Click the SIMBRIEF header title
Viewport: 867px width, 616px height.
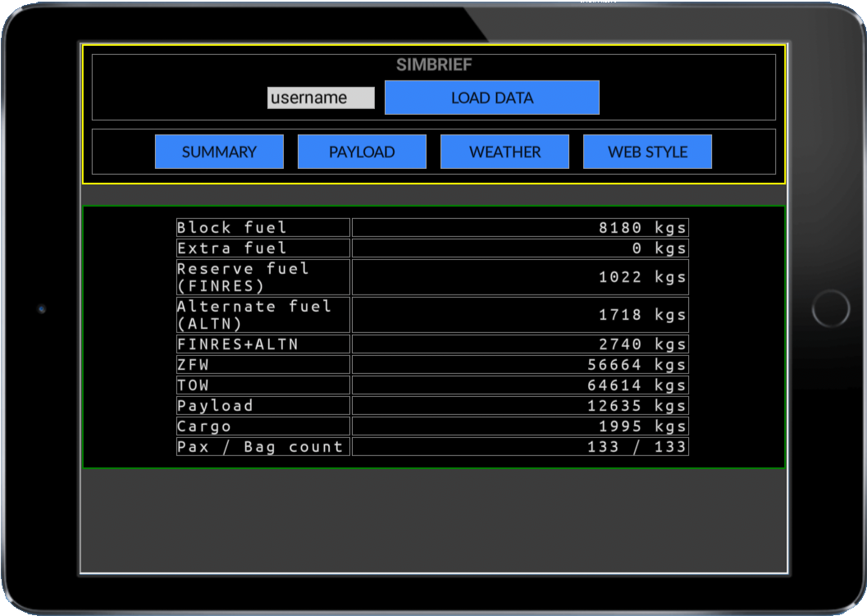(x=434, y=65)
